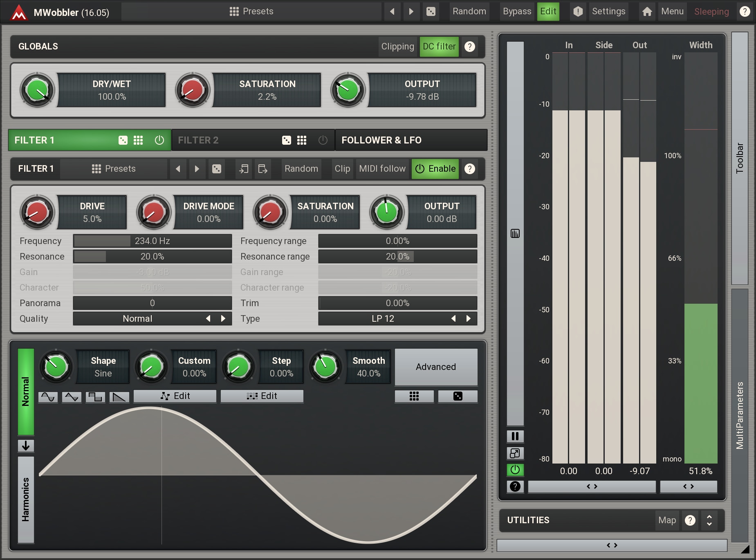Click the down arrow icon under Normal
The width and height of the screenshot is (756, 560).
point(26,446)
